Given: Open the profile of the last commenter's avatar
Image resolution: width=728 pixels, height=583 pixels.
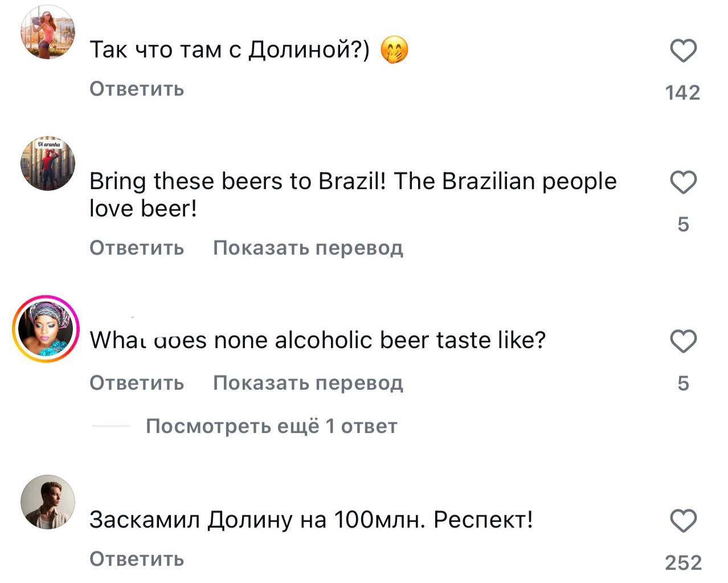Looking at the screenshot, I should (48, 502).
